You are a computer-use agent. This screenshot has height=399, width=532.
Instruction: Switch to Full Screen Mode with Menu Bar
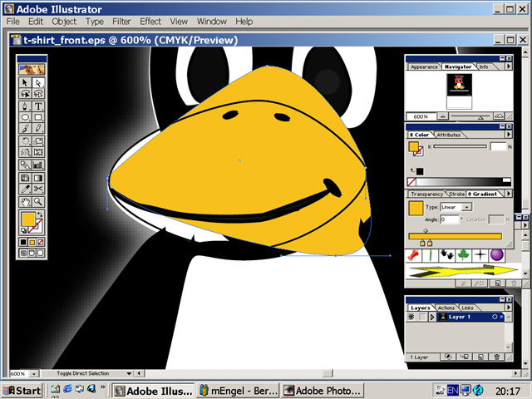pyautogui.click(x=32, y=253)
